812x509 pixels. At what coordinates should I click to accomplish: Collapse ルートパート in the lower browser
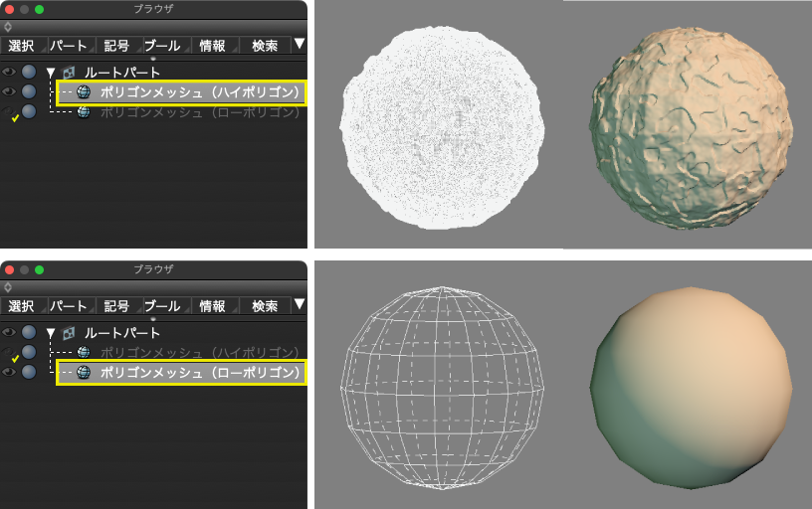point(50,333)
